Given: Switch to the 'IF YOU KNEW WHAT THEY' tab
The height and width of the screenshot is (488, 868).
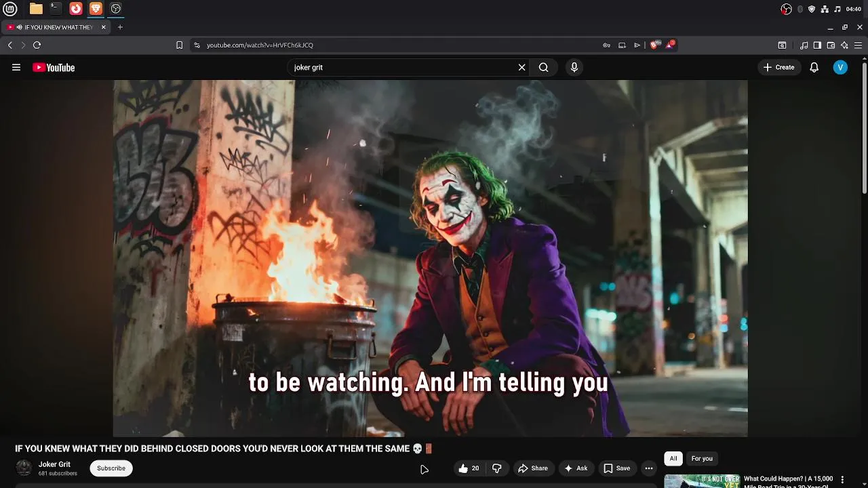Looking at the screenshot, I should 54,27.
